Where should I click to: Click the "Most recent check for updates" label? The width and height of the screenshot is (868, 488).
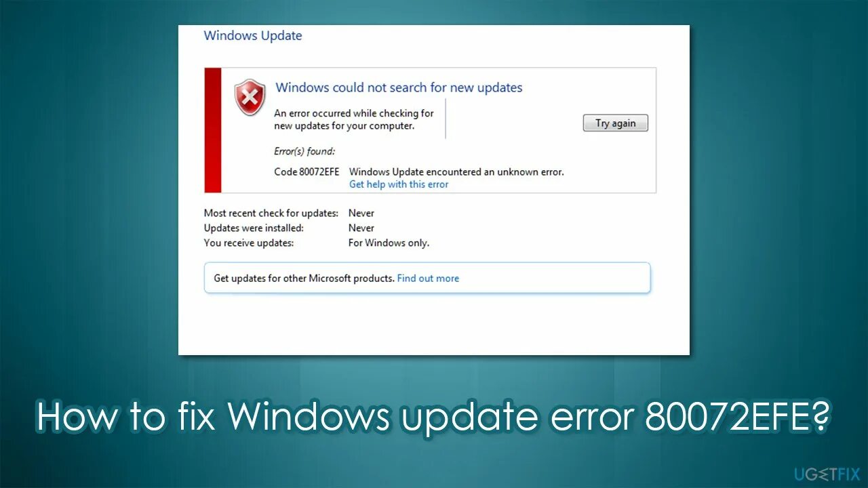[x=271, y=213]
